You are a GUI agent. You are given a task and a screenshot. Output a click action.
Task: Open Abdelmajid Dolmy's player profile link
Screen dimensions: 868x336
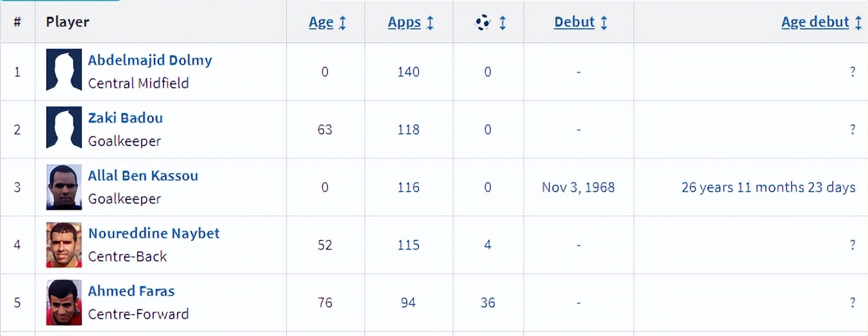coord(150,60)
